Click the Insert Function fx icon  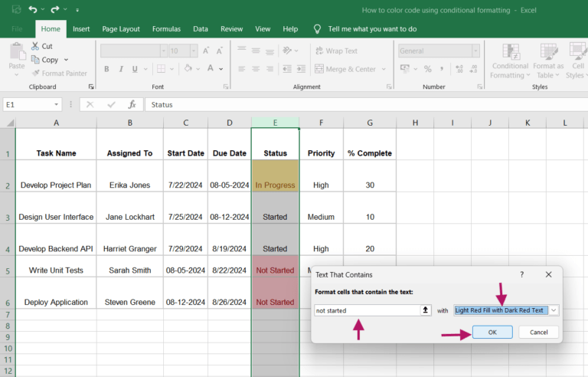click(132, 104)
